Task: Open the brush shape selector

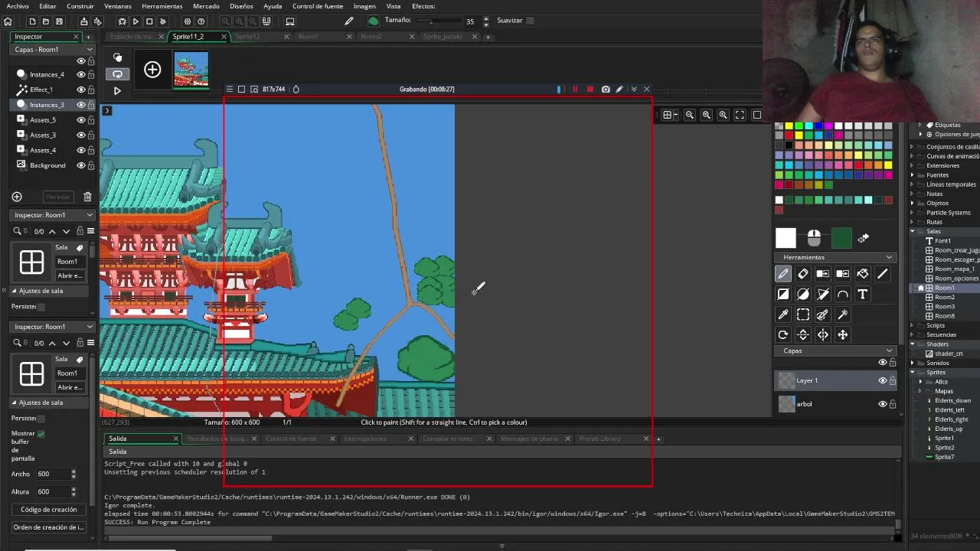Action: [373, 21]
